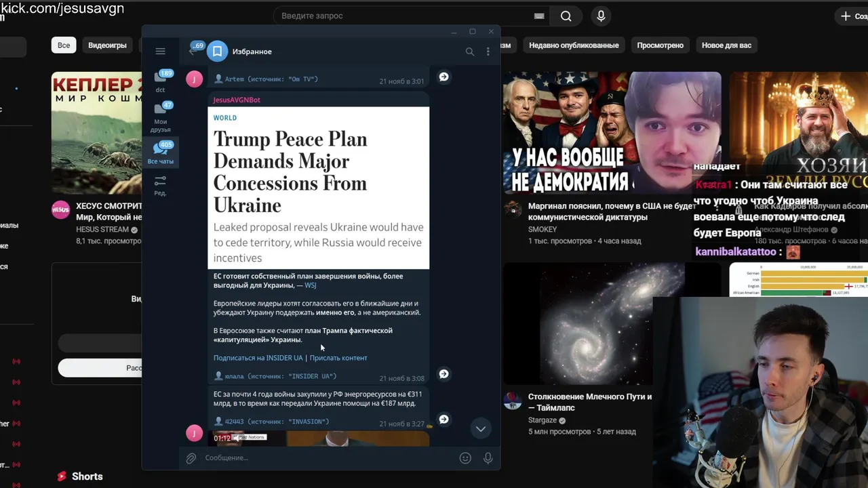Screen dimensions: 868x488
Task: Open sender avatar J beside top message
Action: 194,79
